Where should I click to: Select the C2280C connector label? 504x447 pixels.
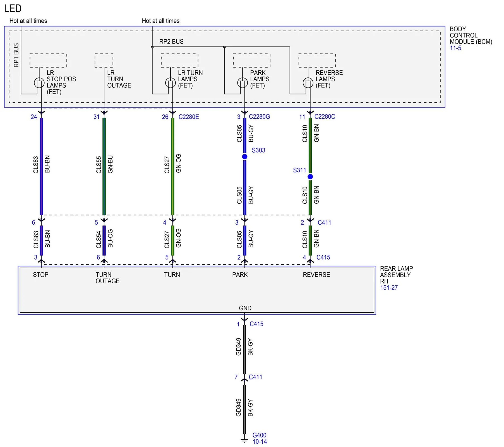click(325, 116)
